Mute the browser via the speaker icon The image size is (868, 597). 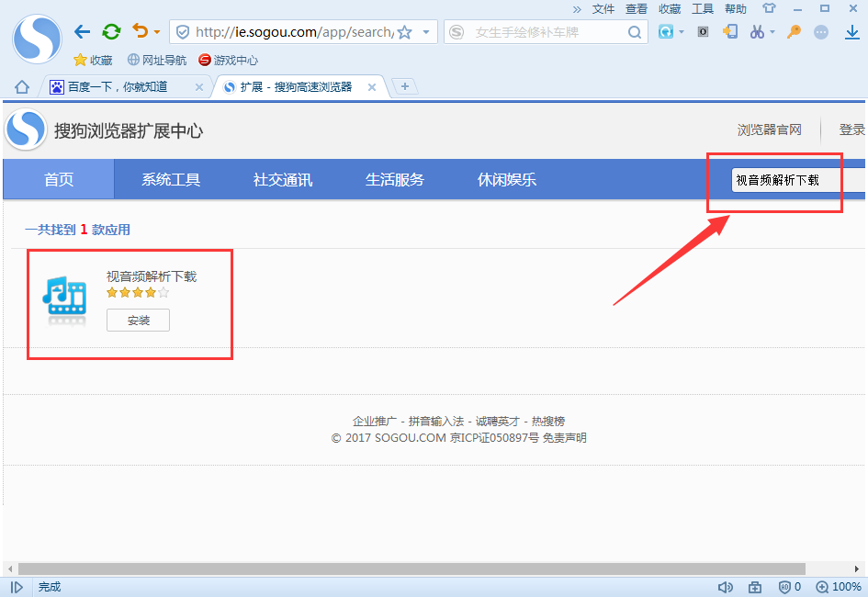(726, 586)
